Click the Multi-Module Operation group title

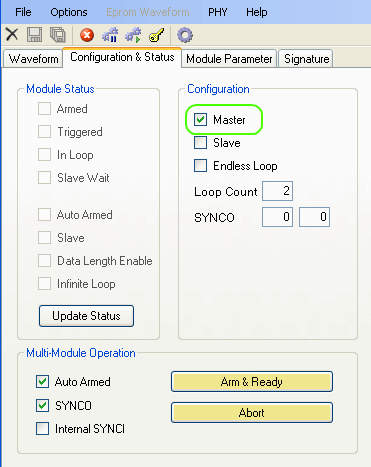[81, 353]
